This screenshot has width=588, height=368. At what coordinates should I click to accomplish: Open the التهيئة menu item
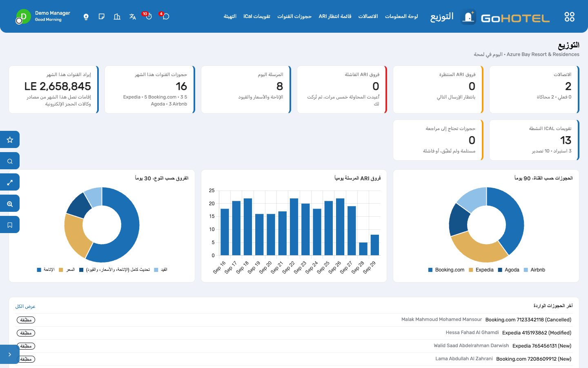[x=230, y=16]
